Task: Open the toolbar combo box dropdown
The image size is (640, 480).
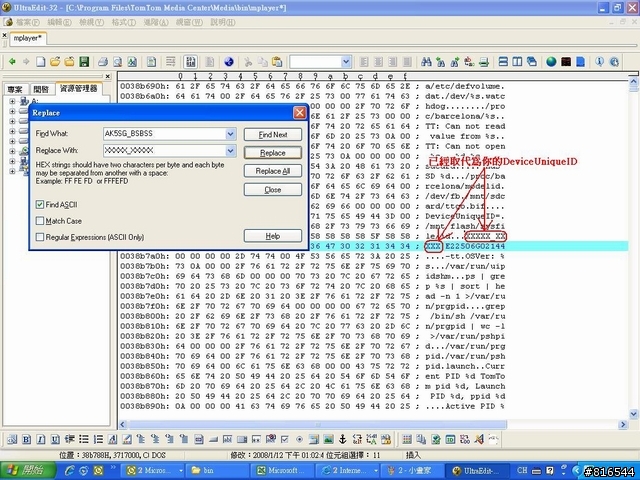Action: pos(346,62)
